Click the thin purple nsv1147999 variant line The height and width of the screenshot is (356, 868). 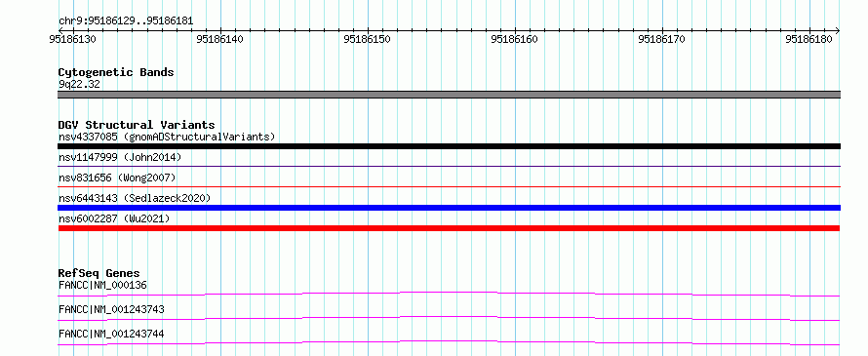click(449, 166)
